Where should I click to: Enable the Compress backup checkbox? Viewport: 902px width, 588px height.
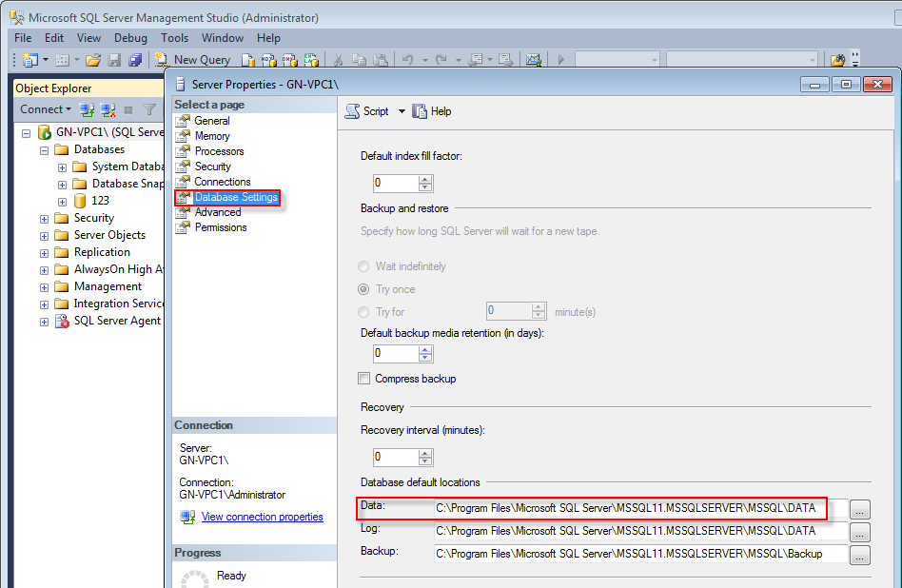(x=364, y=379)
